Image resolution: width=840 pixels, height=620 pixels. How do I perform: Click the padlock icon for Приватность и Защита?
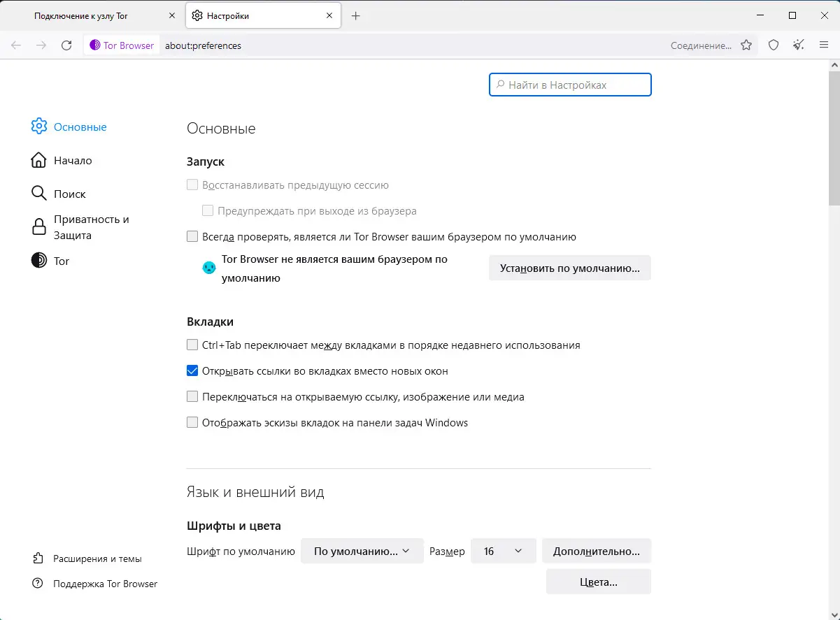coord(39,227)
